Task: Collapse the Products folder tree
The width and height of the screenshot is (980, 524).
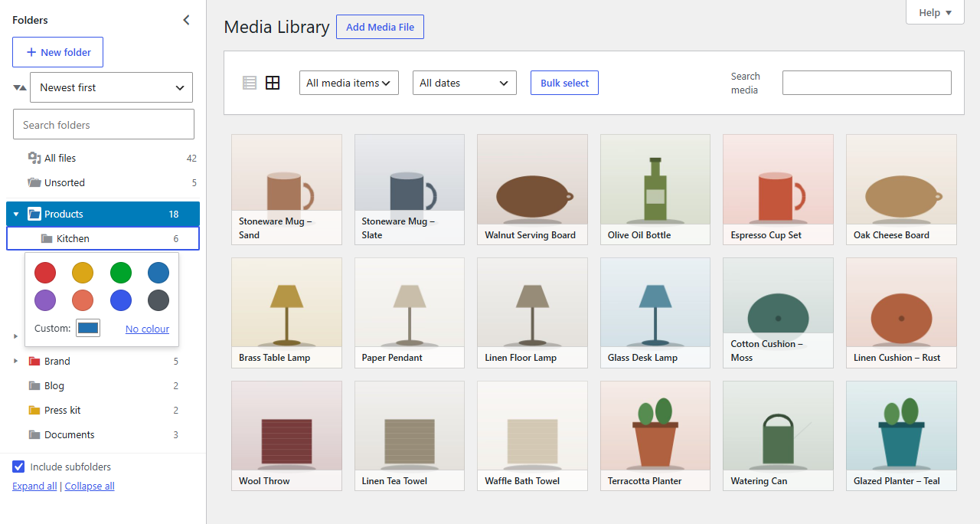Action: (16, 215)
